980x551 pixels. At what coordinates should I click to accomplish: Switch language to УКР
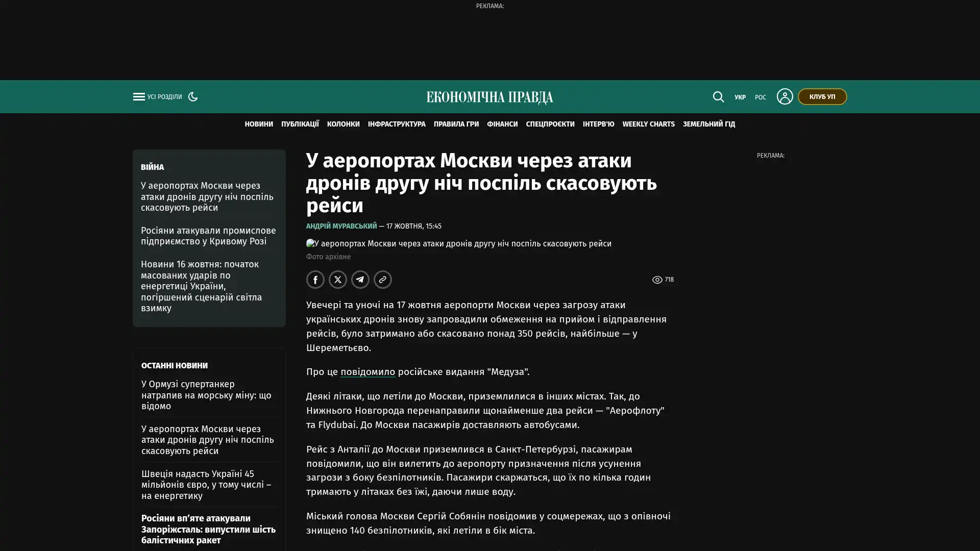[740, 97]
